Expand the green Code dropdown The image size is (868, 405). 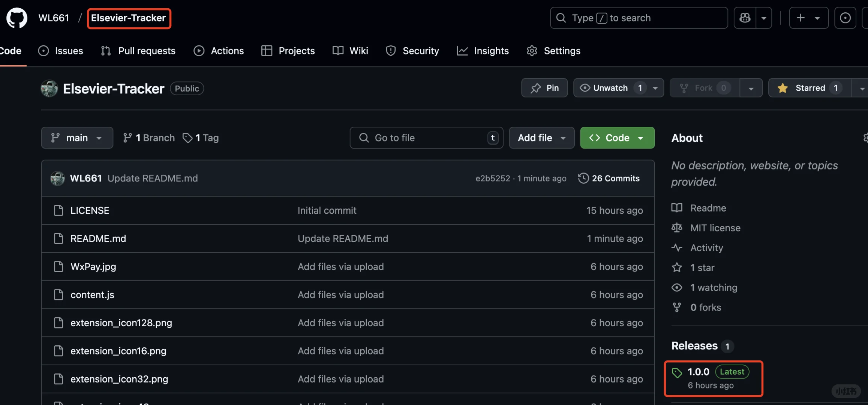[617, 138]
